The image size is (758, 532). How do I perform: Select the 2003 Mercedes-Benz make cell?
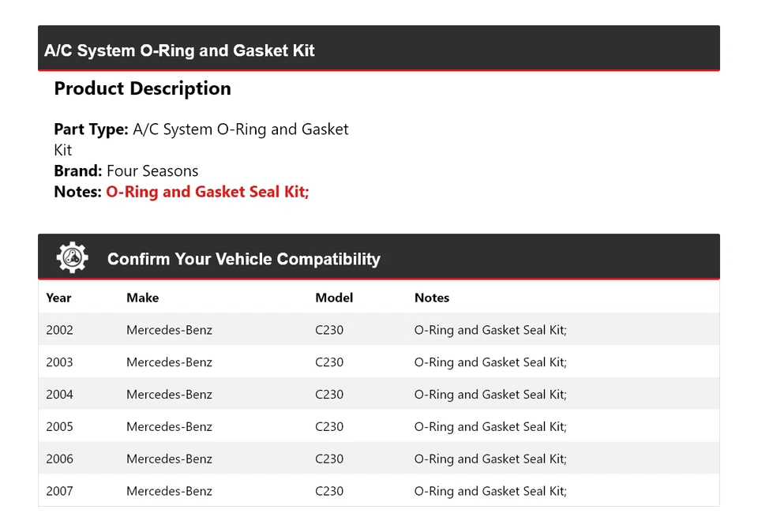(x=169, y=362)
